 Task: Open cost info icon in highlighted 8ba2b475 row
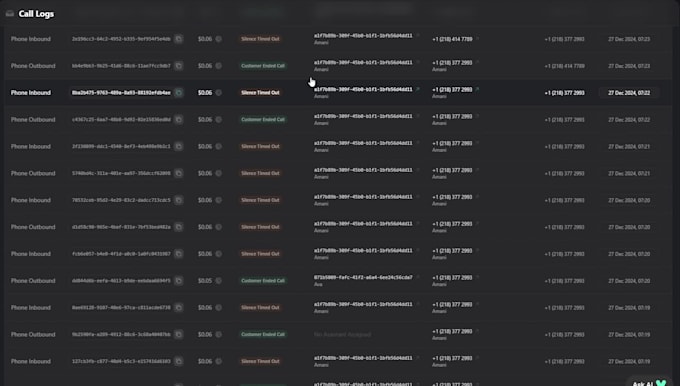coord(219,93)
